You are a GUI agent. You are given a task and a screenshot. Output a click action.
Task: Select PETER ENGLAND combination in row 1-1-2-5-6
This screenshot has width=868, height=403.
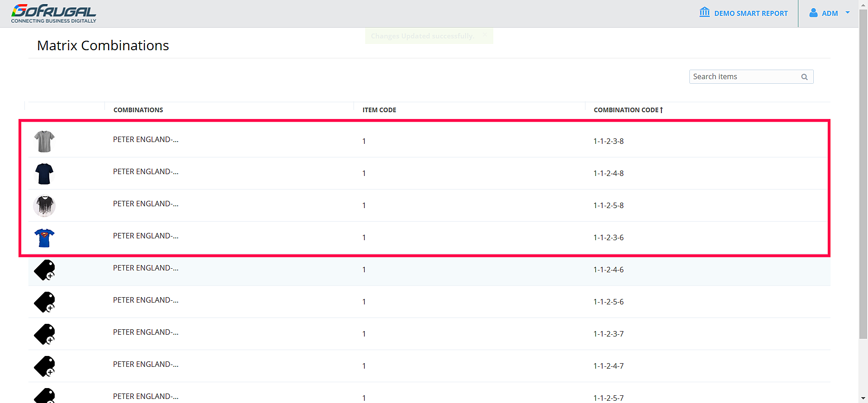click(146, 300)
